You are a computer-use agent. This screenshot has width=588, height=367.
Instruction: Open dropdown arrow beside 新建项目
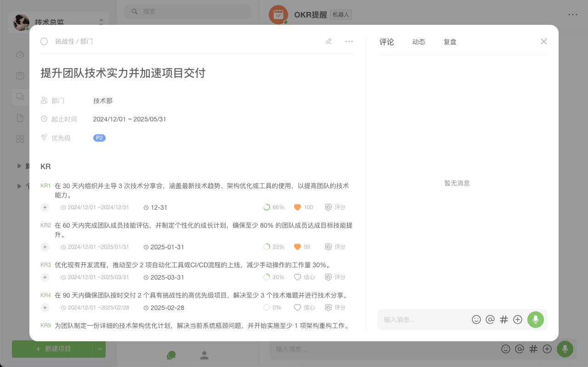100,349
